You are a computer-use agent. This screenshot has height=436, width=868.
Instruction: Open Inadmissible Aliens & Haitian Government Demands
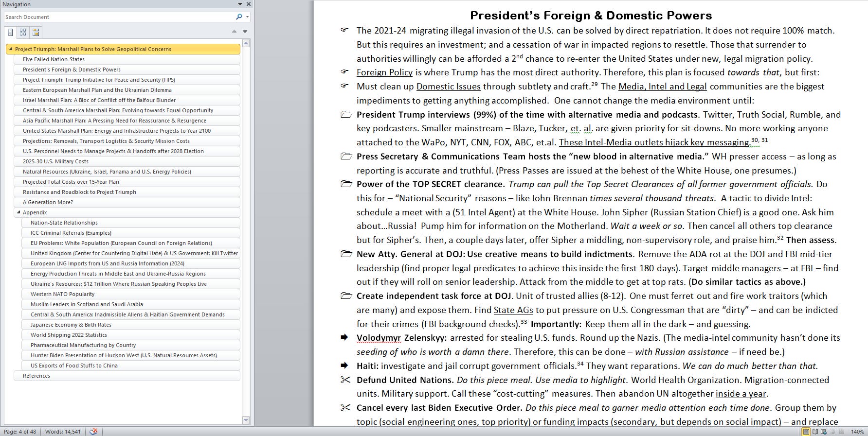[x=131, y=314]
